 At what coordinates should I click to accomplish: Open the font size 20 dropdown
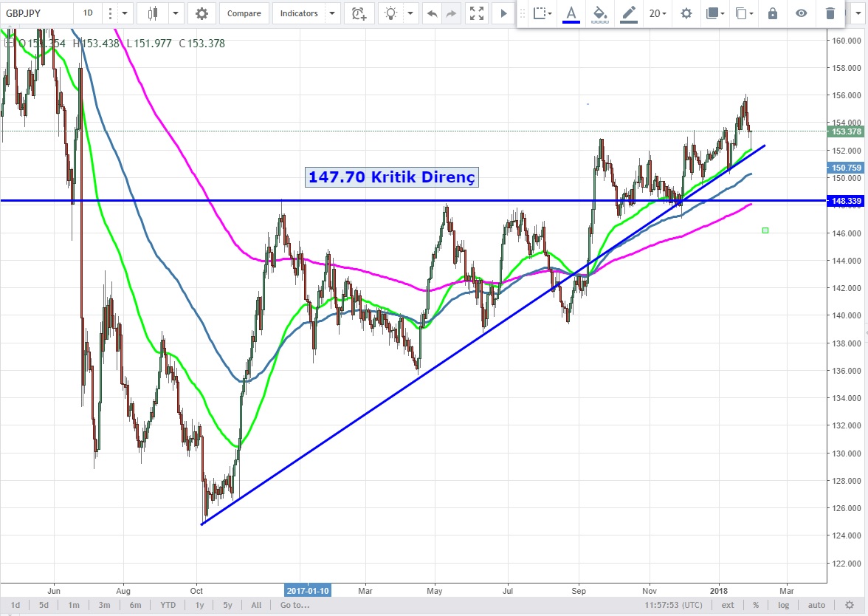pos(657,13)
